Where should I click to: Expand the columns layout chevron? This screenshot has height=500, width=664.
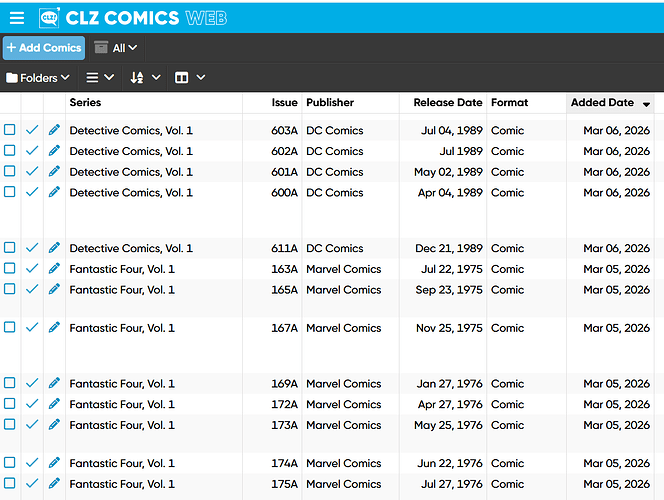201,77
